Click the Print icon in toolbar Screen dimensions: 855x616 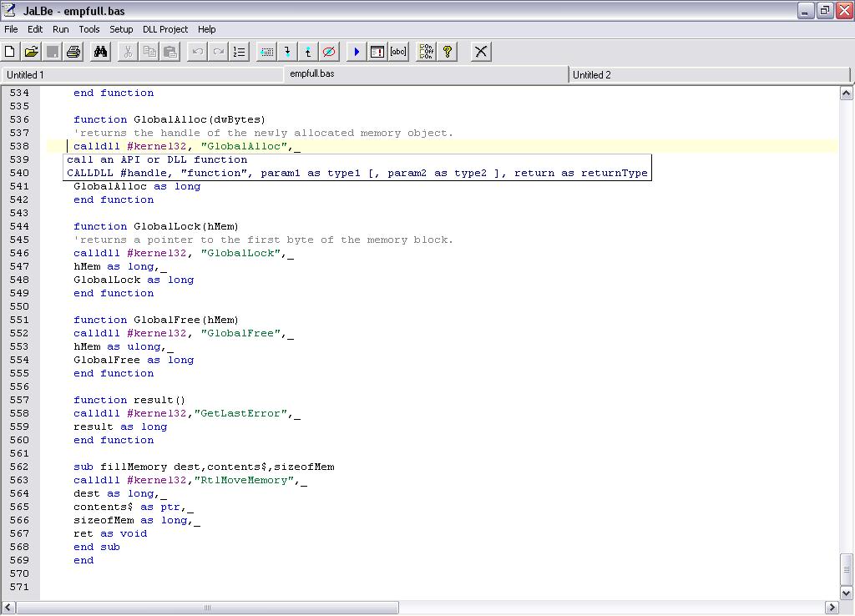pyautogui.click(x=73, y=52)
